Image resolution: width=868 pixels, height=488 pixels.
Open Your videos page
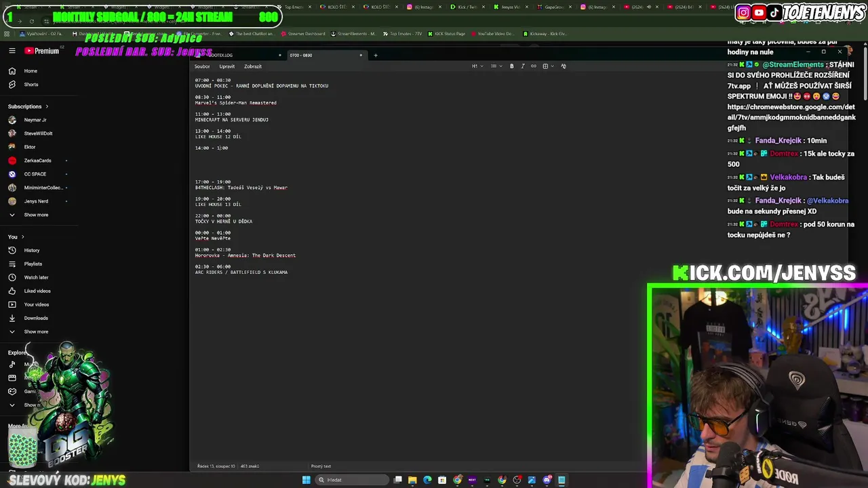click(37, 305)
